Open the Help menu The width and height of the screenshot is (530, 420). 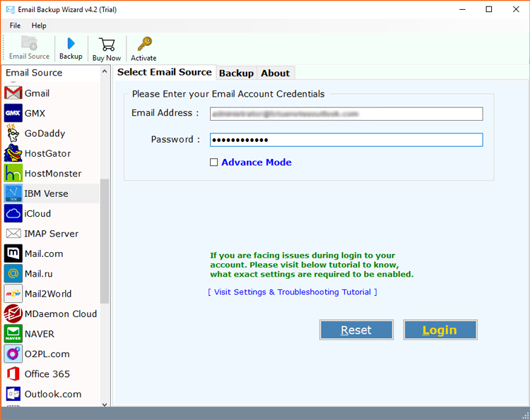point(39,25)
